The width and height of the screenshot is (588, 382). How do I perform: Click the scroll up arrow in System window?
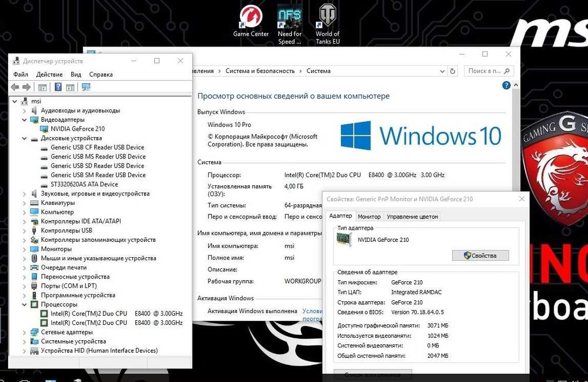point(516,85)
